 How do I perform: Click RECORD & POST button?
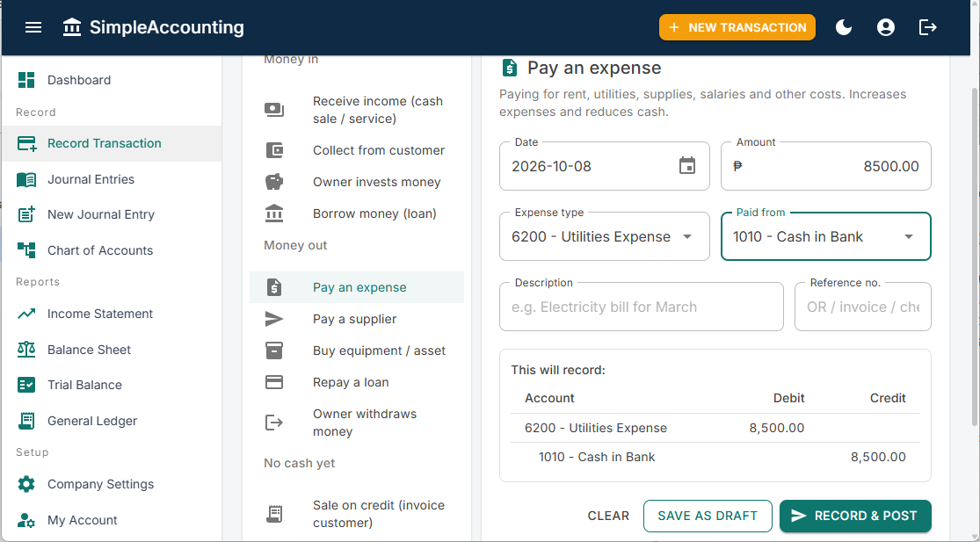(x=855, y=516)
